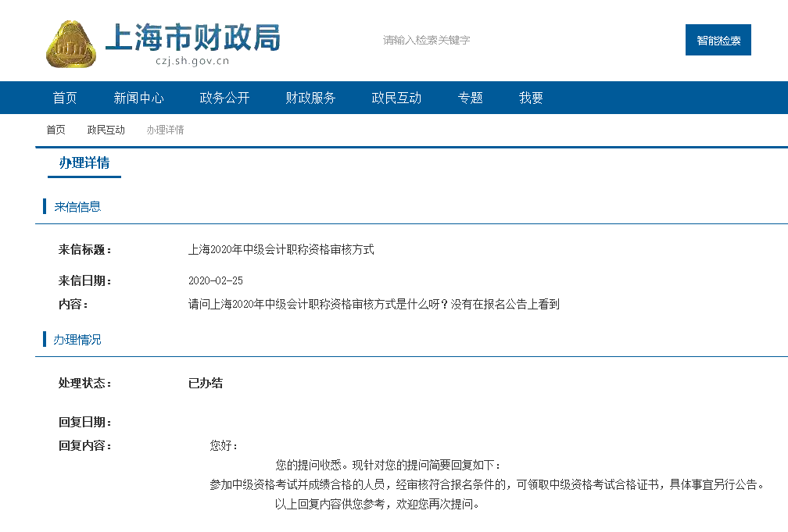Click the 已办结 processing status text

click(x=204, y=384)
